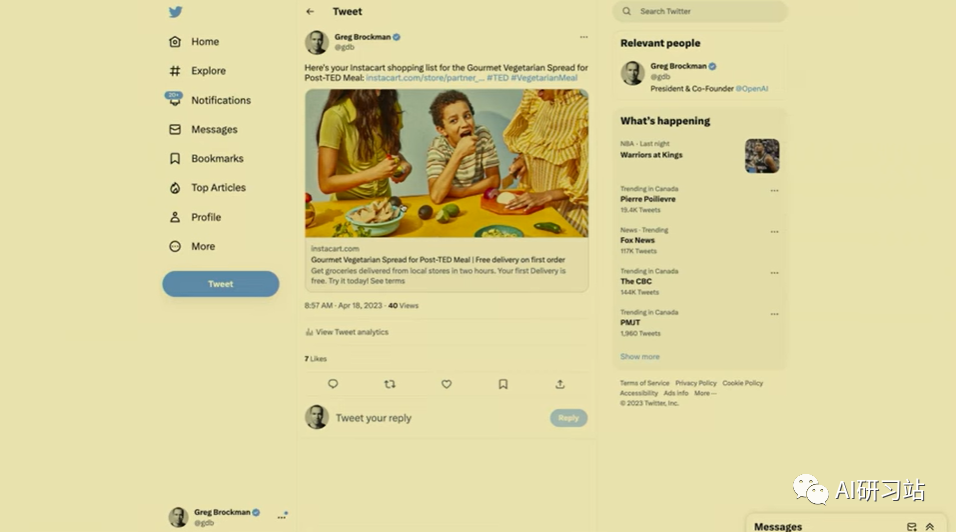Click the Twitter bird logo

(176, 12)
